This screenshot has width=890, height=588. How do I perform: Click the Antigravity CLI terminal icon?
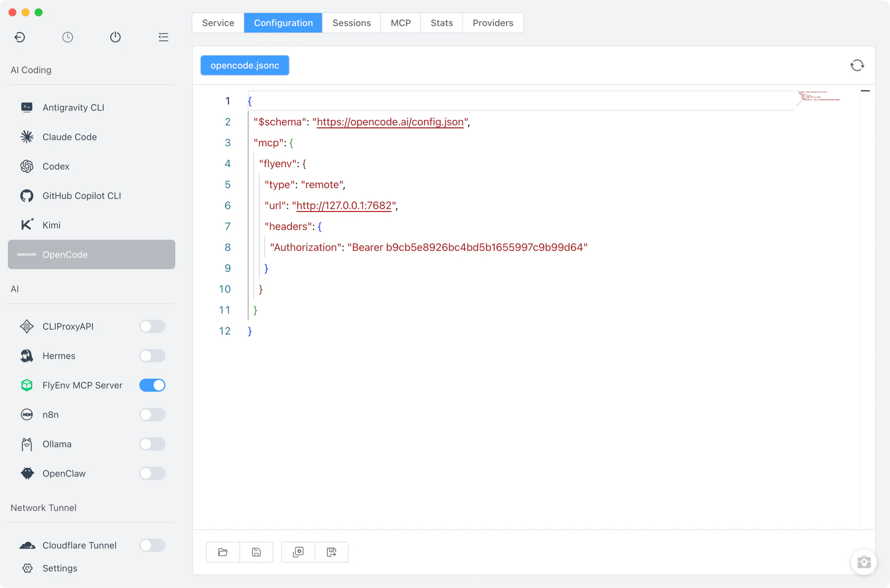27,107
